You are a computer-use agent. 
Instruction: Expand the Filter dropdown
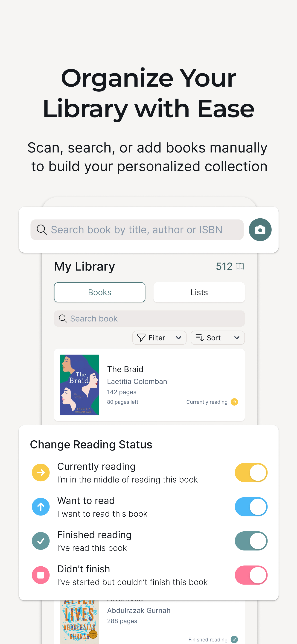(159, 338)
